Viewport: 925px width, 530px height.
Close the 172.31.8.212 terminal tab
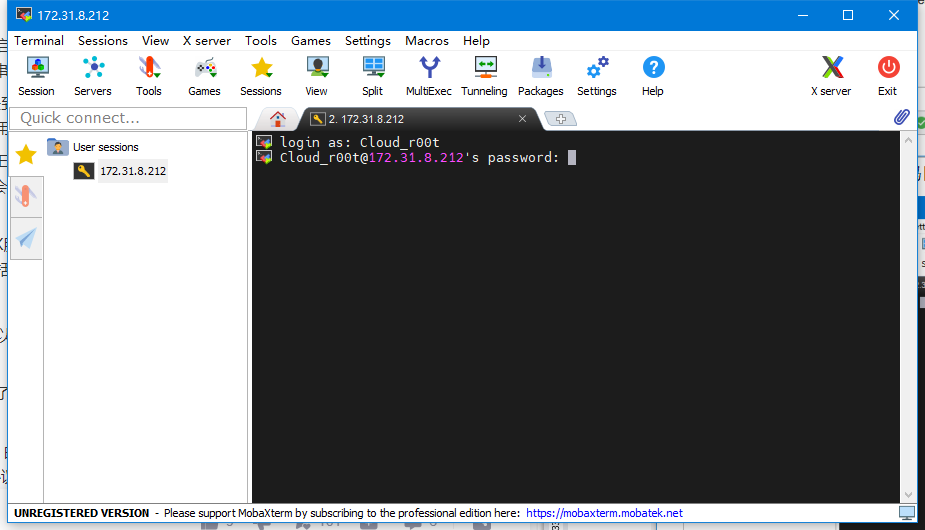522,119
